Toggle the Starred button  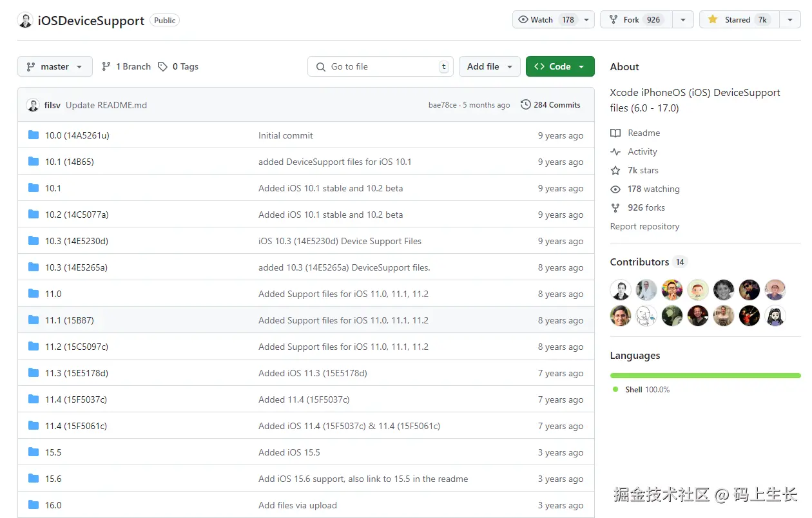(x=739, y=19)
